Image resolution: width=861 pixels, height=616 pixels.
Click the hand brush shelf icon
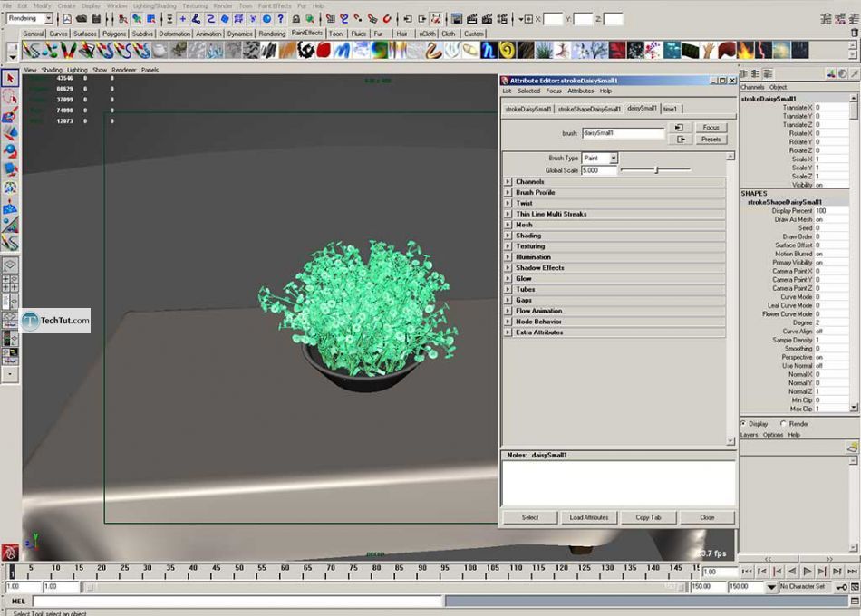[708, 51]
